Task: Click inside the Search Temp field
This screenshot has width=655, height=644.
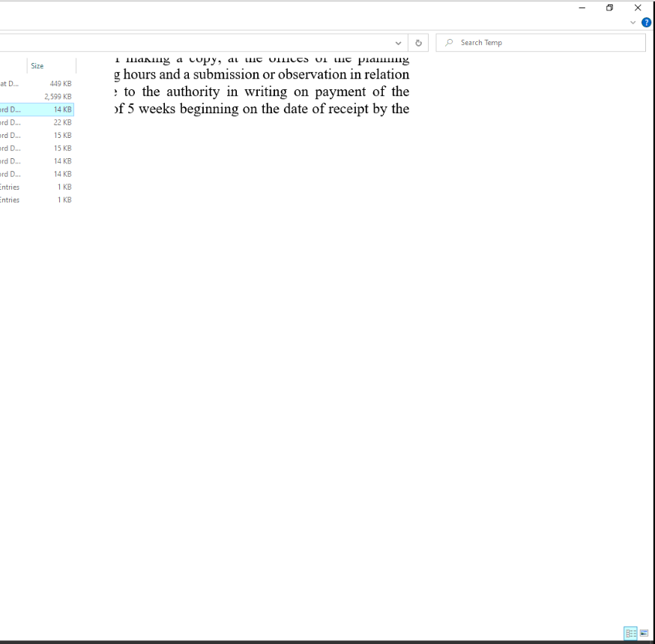Action: pos(525,42)
